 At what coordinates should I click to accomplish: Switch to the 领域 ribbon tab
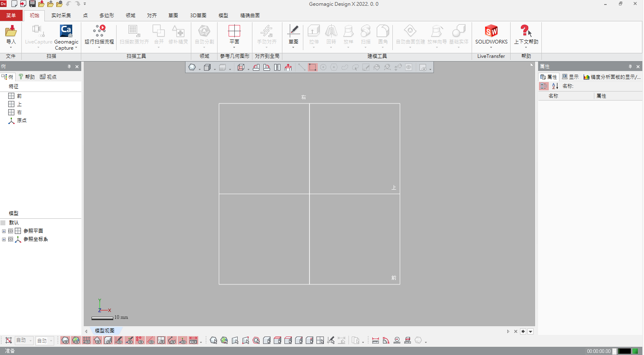tap(131, 16)
